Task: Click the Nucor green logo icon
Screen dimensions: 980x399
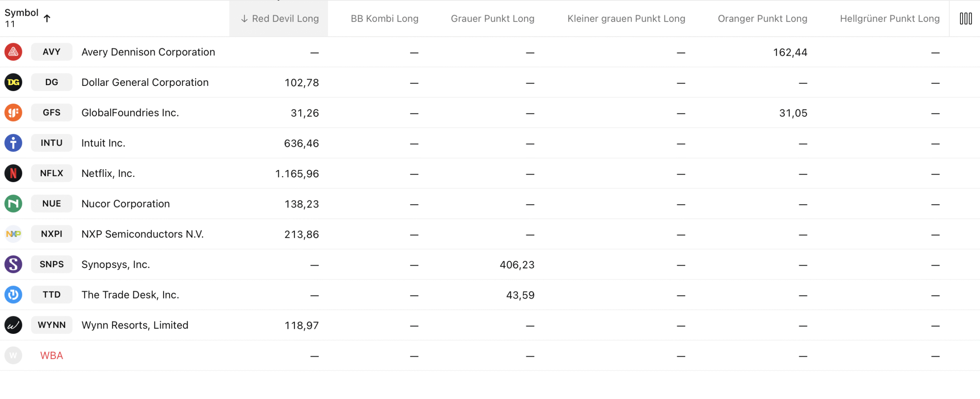Action: tap(13, 204)
